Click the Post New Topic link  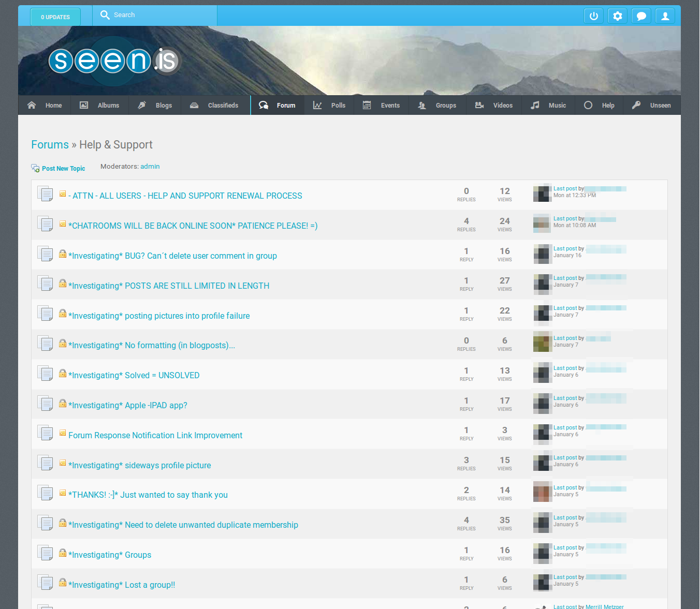pyautogui.click(x=64, y=169)
